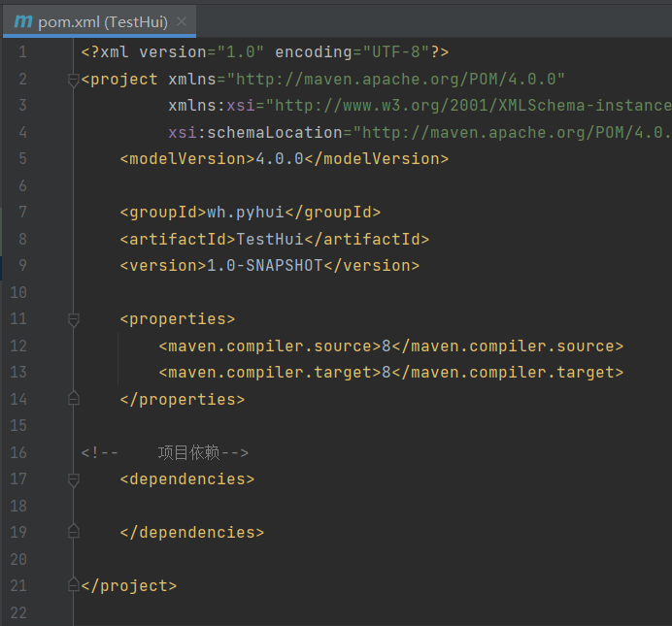
Task: Click line number 20 in the gutter
Action: point(18,559)
